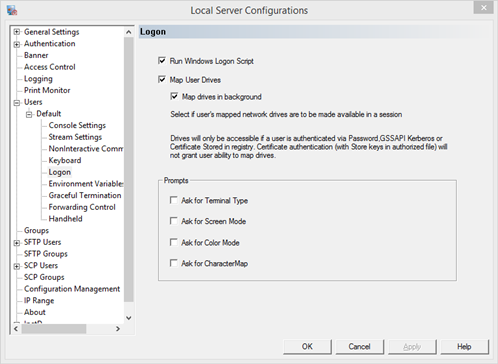Open the Authentication section
498x364 pixels.
pos(50,44)
